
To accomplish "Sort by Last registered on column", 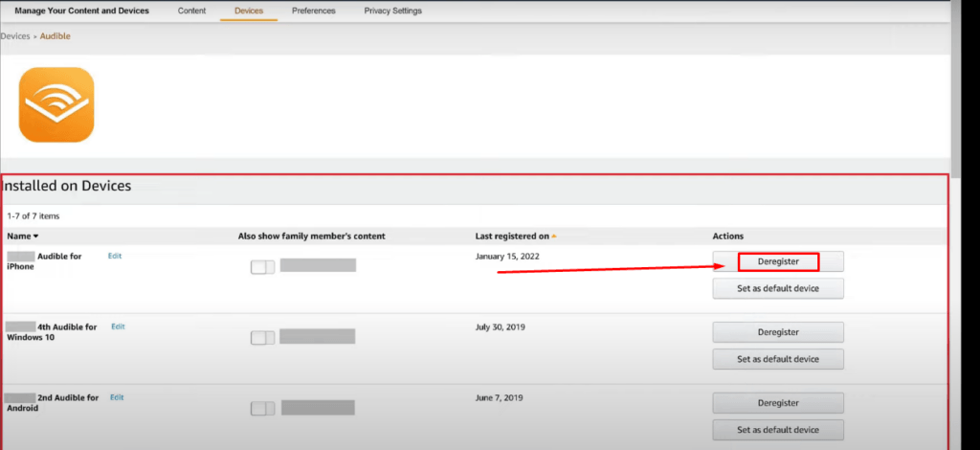I will (x=516, y=236).
